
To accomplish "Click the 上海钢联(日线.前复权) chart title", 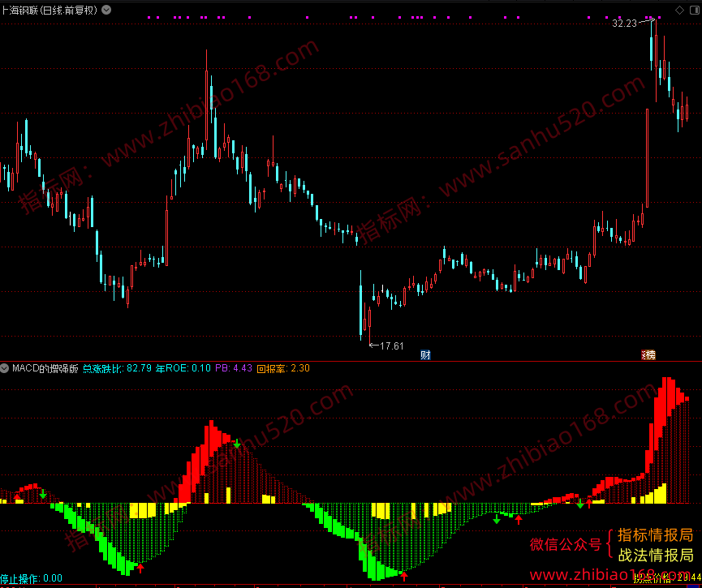I will 50,10.
